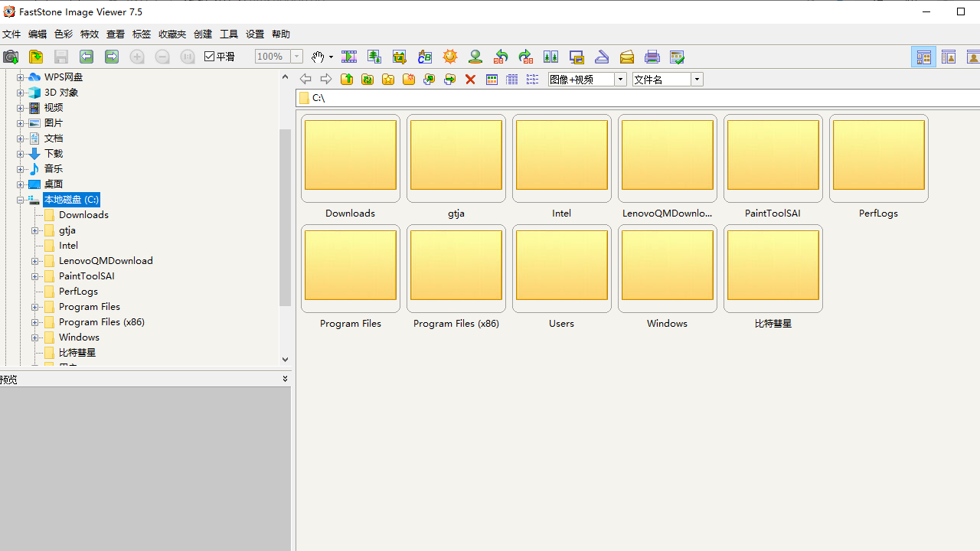This screenshot has height=551, width=980.
Task: Open the print icon
Action: 652,57
